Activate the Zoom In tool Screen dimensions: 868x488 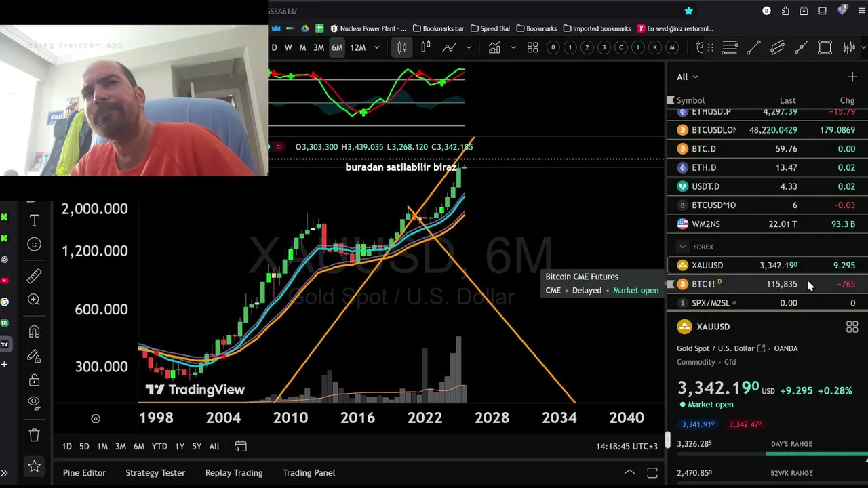point(34,300)
